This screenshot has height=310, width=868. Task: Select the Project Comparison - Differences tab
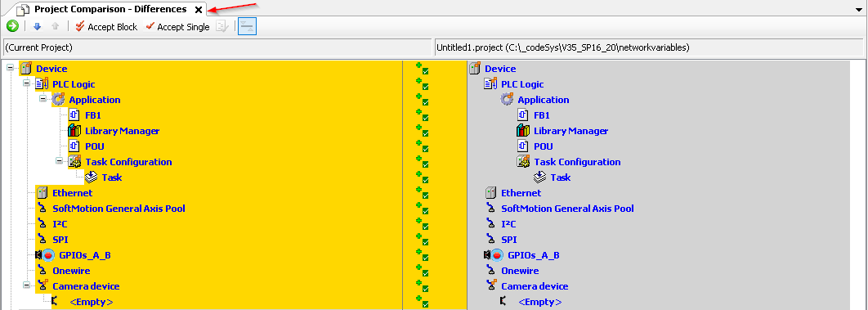(x=110, y=10)
